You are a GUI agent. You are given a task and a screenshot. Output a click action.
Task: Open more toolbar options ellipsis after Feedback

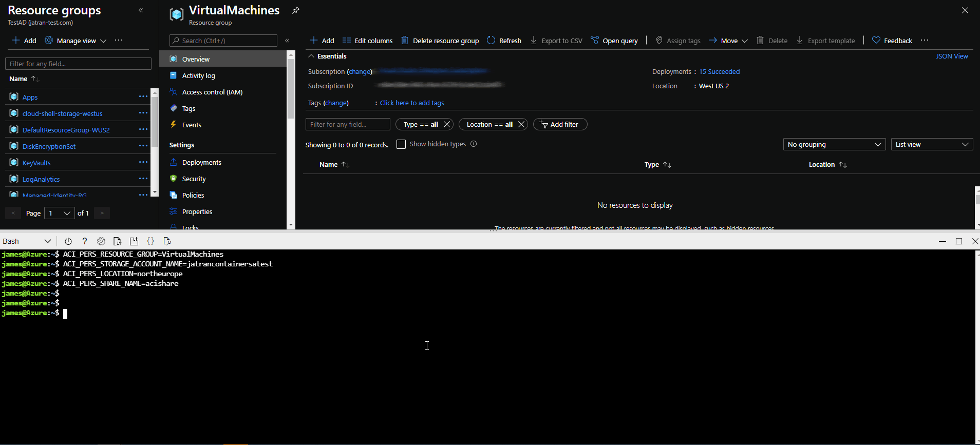tap(925, 40)
